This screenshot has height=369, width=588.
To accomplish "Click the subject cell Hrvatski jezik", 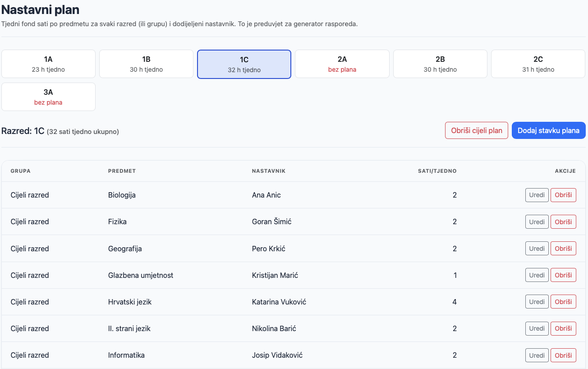I will click(x=130, y=302).
